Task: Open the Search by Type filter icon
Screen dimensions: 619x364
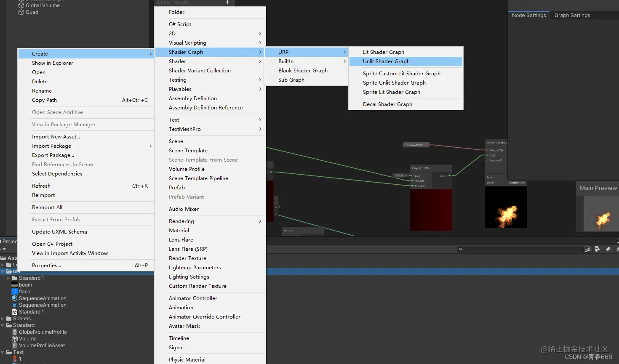Action: pos(597,249)
